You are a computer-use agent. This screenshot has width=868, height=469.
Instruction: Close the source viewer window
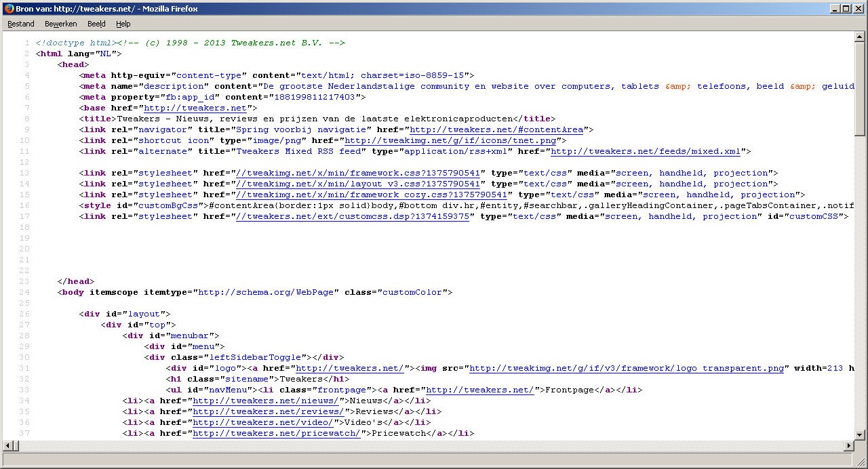tap(858, 8)
